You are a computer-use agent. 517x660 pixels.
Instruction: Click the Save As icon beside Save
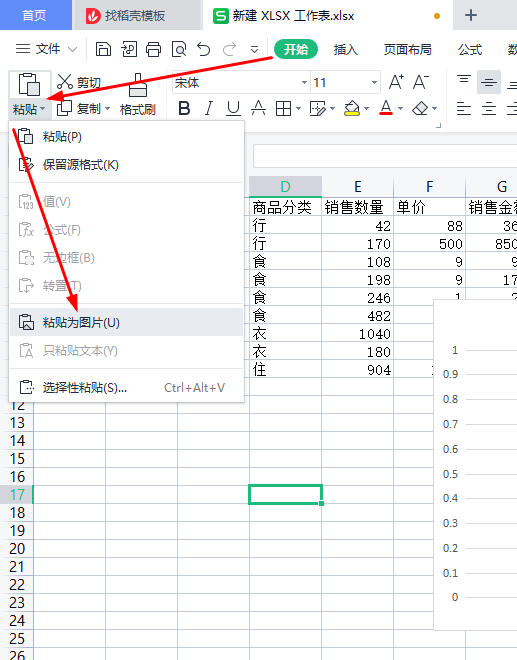coord(129,50)
